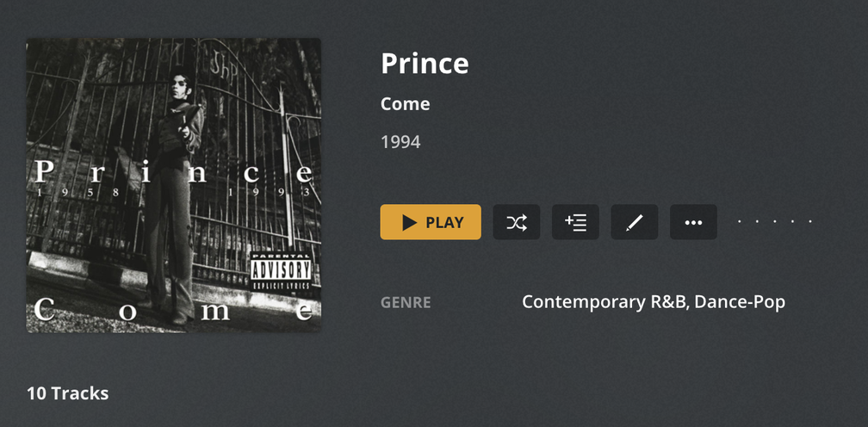Screen dimensions: 868x427
Task: Set rating using the middle third dot
Action: click(775, 222)
